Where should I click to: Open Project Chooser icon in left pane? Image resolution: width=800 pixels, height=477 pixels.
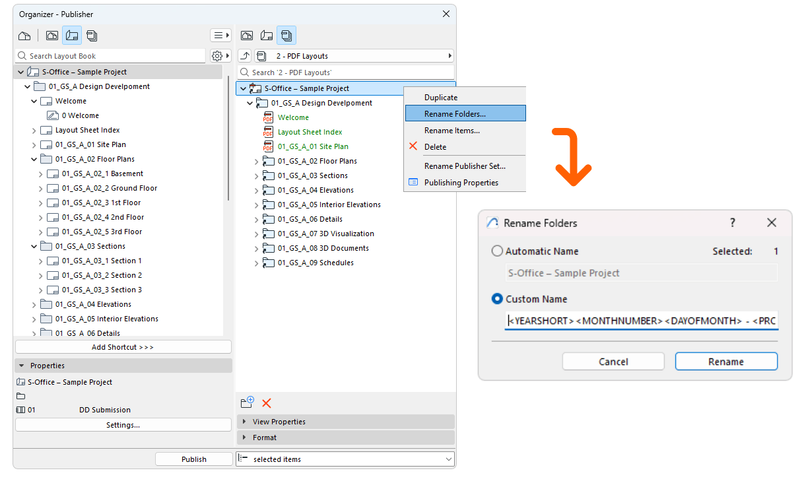point(24,36)
